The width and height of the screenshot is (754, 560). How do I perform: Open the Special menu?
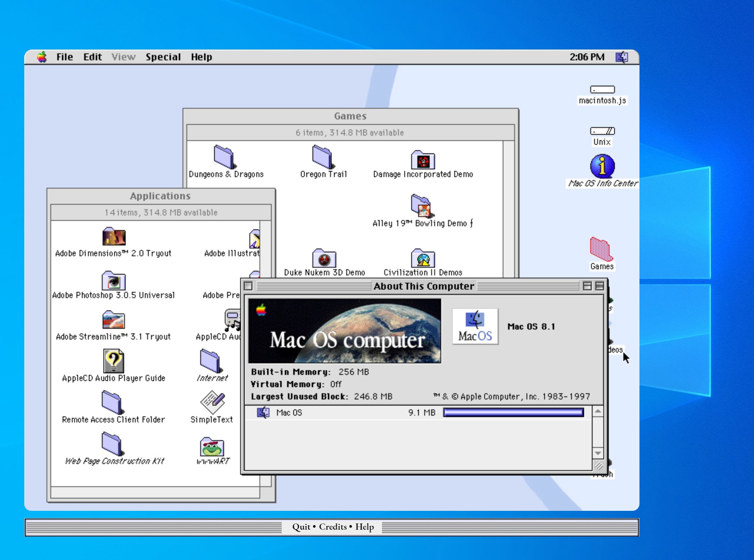pyautogui.click(x=163, y=57)
